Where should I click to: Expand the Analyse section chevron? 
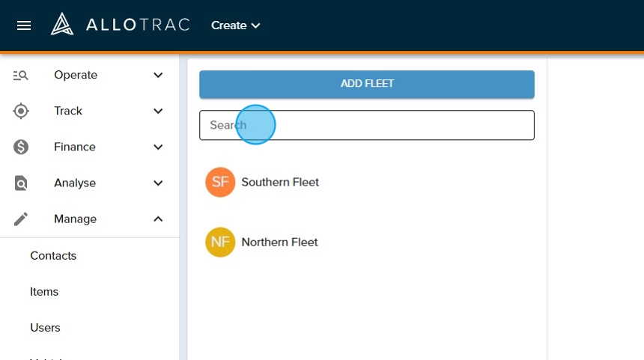[158, 183]
